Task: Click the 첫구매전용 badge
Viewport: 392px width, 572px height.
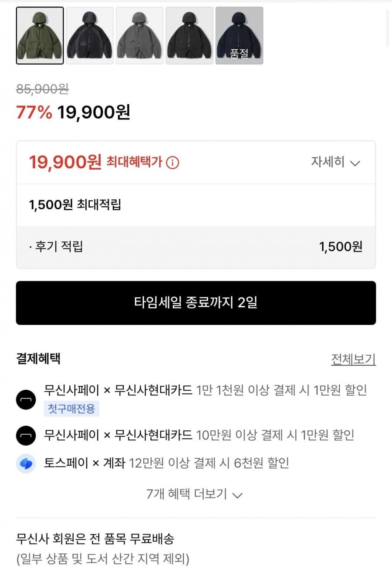Action: [x=71, y=409]
